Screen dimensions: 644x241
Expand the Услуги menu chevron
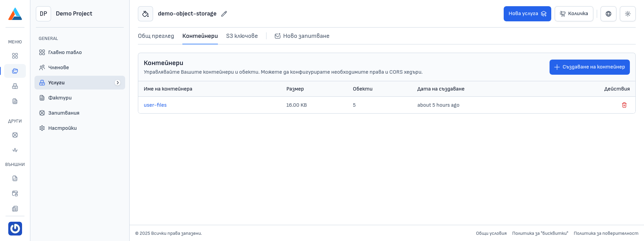(x=118, y=83)
